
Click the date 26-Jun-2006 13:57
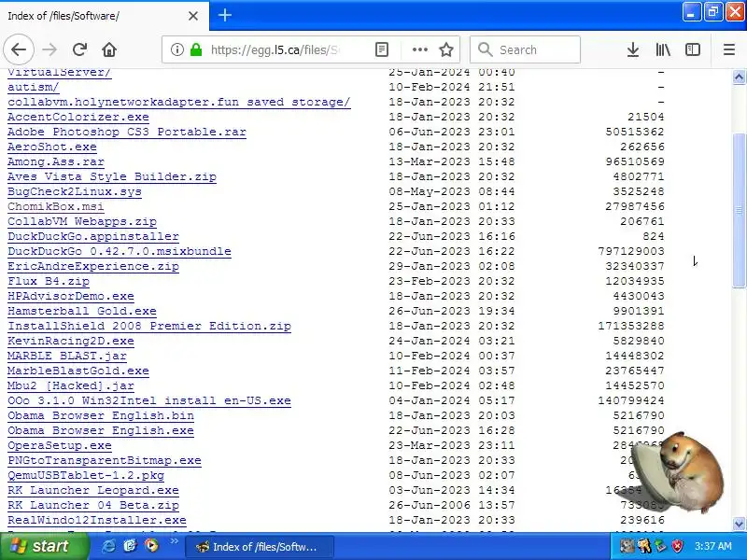coord(452,505)
